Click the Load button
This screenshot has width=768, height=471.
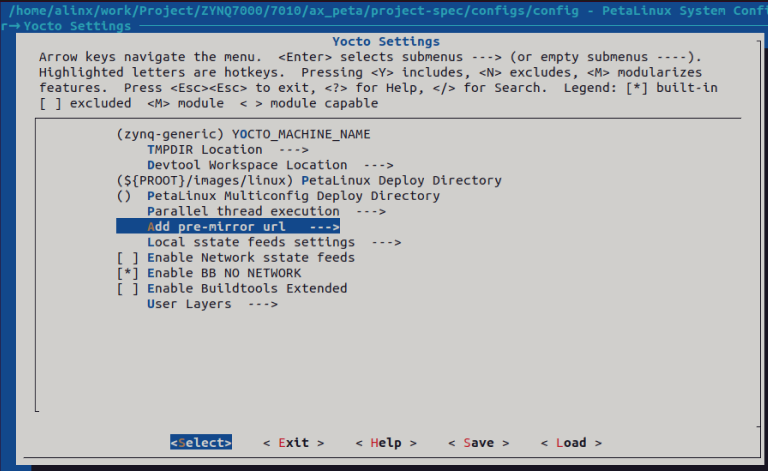(571, 443)
